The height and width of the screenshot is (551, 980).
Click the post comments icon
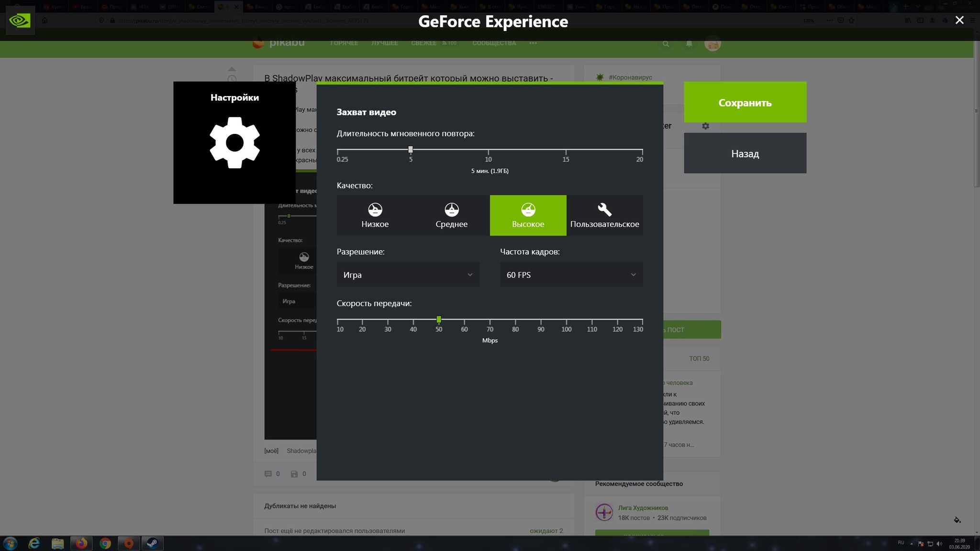(x=268, y=474)
